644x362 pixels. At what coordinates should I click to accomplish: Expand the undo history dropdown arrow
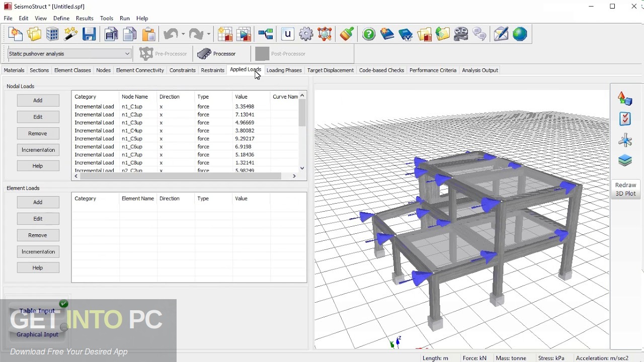click(x=183, y=34)
